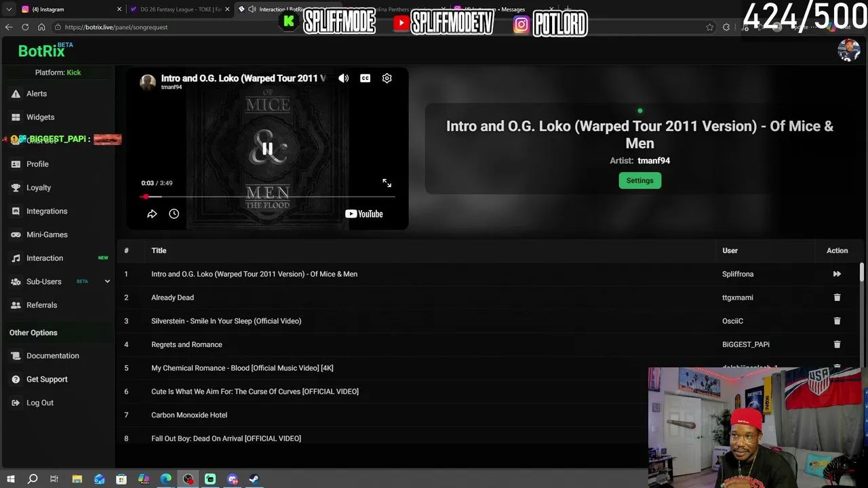Mute the YouTube player volume

[x=344, y=78]
